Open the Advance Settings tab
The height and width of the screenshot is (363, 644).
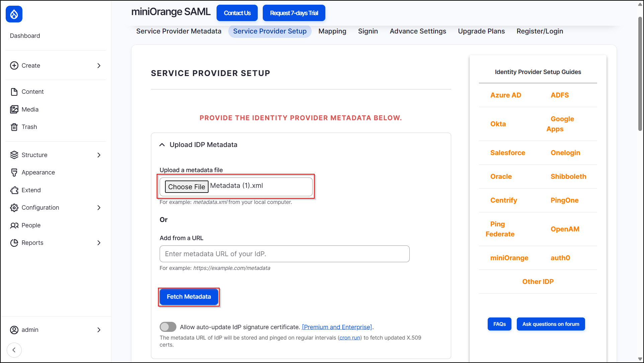coord(417,31)
